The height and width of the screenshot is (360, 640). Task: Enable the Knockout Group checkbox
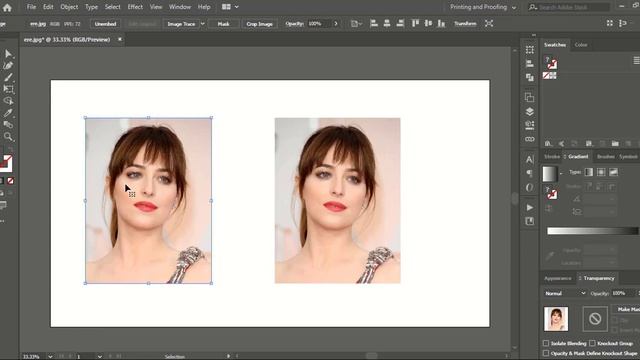pyautogui.click(x=592, y=343)
